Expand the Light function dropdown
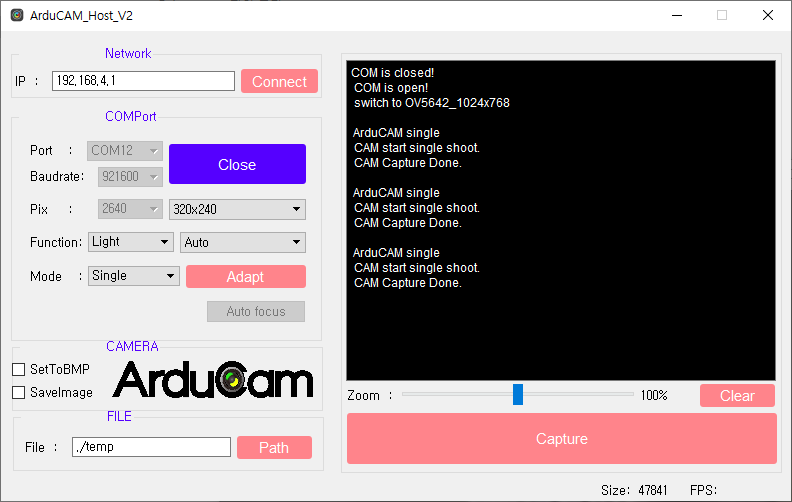 click(x=131, y=242)
